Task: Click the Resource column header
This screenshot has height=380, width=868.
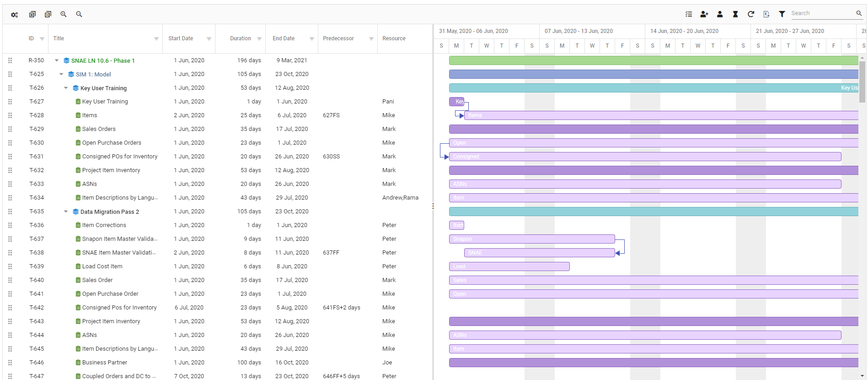Action: pyautogui.click(x=394, y=38)
